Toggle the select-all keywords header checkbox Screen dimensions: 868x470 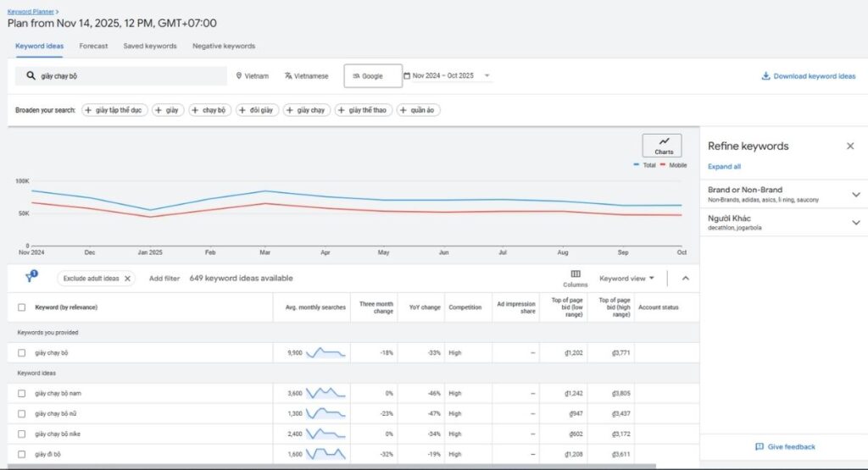coord(22,307)
